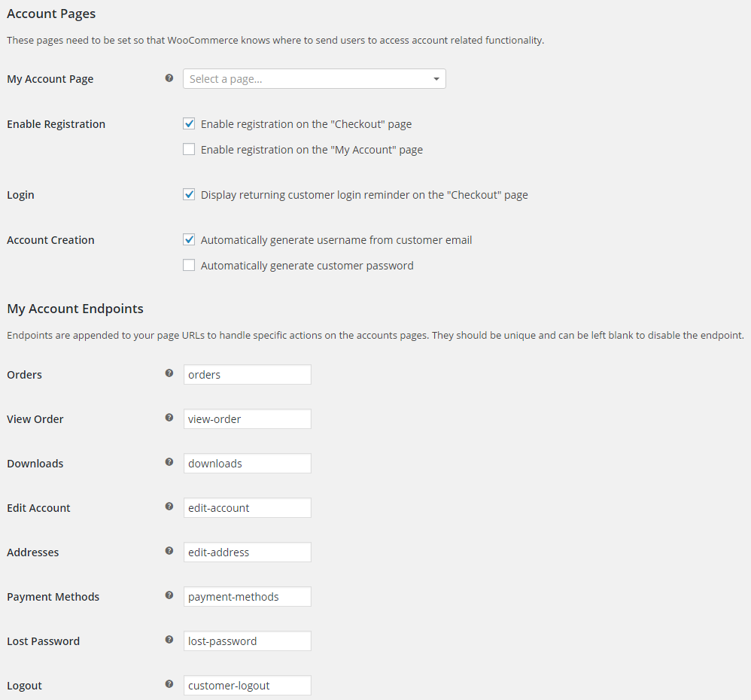This screenshot has height=700, width=751.
Task: Enable automatically generate customer password
Action: tap(189, 266)
